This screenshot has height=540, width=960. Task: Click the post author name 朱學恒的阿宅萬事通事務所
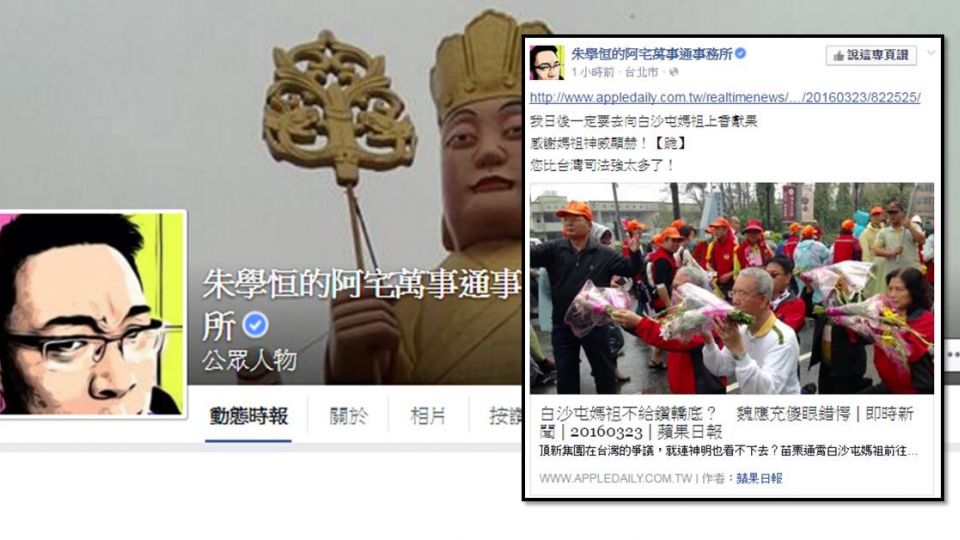point(651,54)
